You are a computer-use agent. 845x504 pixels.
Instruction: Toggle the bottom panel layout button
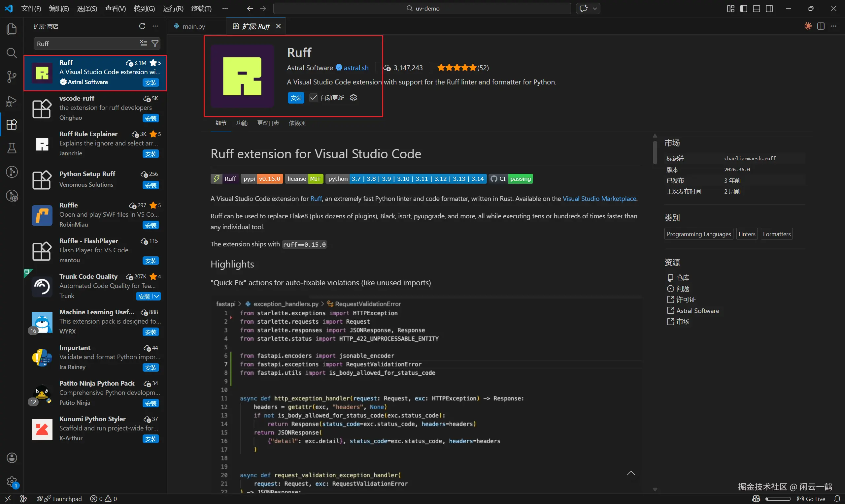point(756,9)
